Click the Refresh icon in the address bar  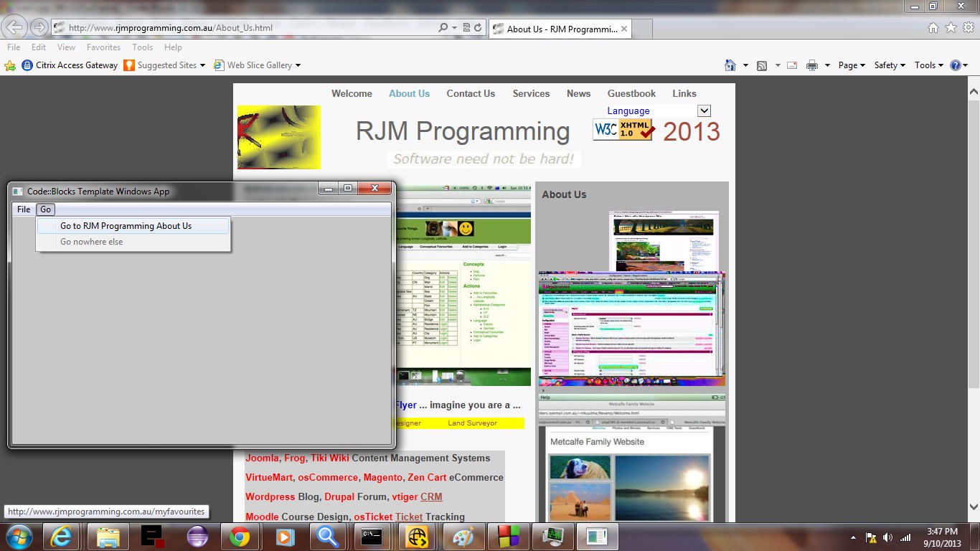click(x=477, y=28)
